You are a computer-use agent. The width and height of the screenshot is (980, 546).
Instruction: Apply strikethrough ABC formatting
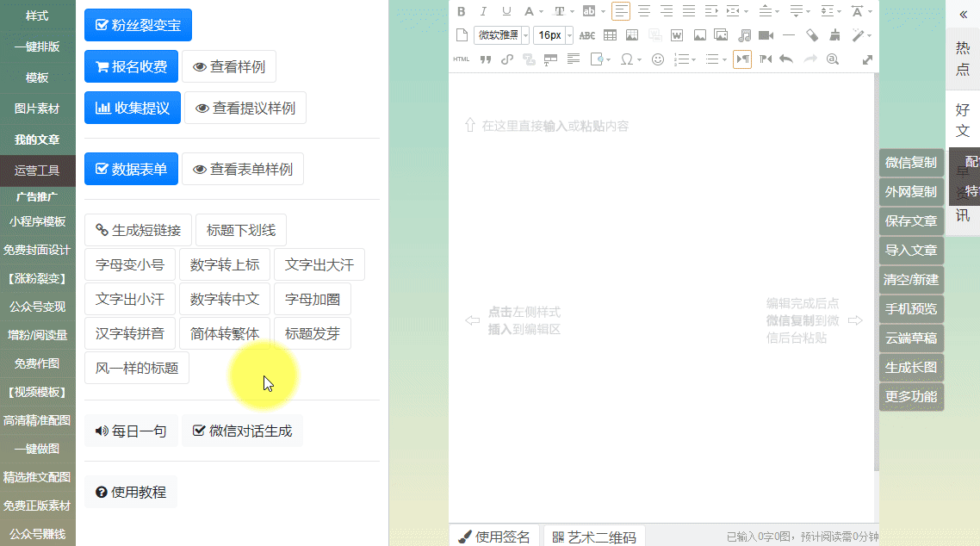pyautogui.click(x=586, y=35)
